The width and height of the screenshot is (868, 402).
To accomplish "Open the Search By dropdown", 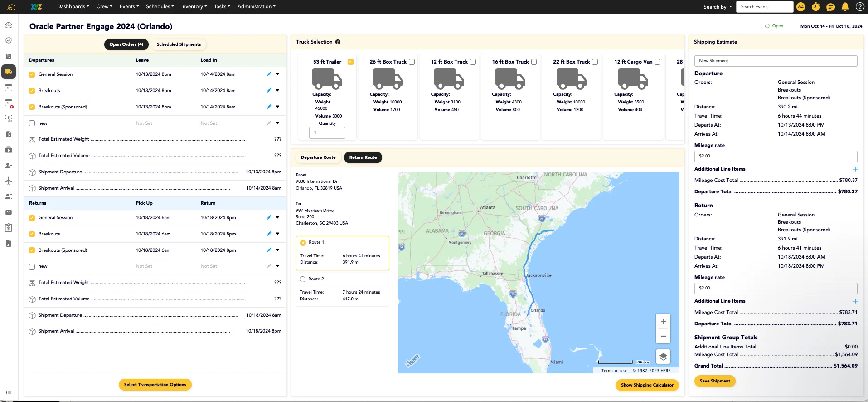I will 718,7.
